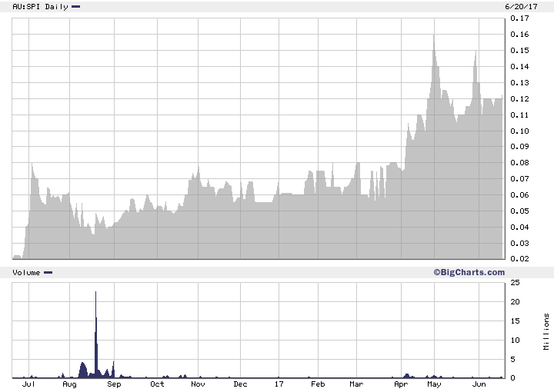The height and width of the screenshot is (392, 554).
Task: Click the 15 volume axis label
Action: point(515,321)
